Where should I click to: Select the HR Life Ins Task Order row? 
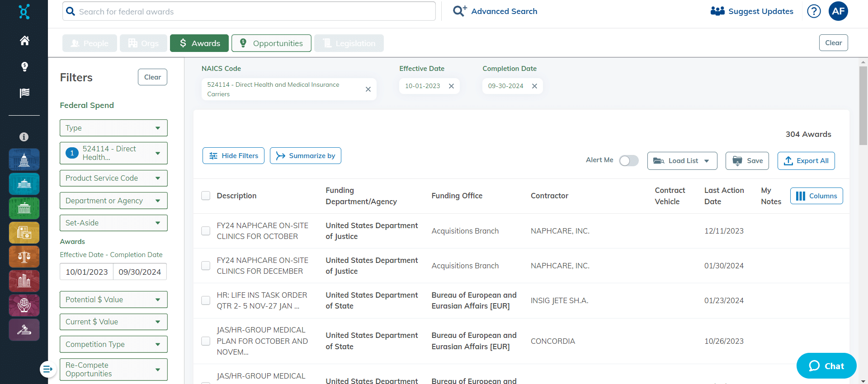pos(206,300)
